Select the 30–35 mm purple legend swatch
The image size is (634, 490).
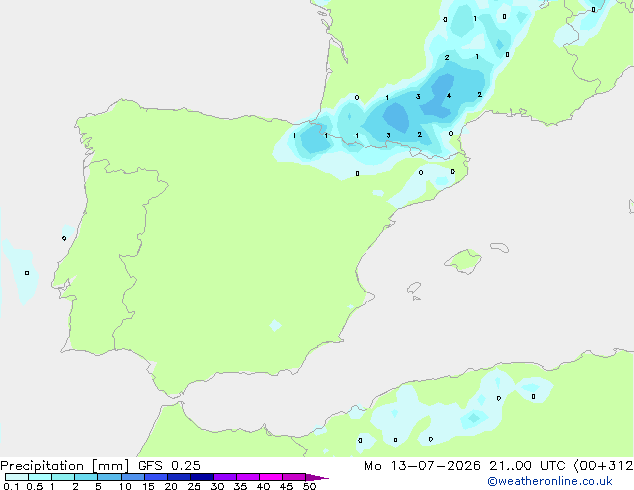225,477
